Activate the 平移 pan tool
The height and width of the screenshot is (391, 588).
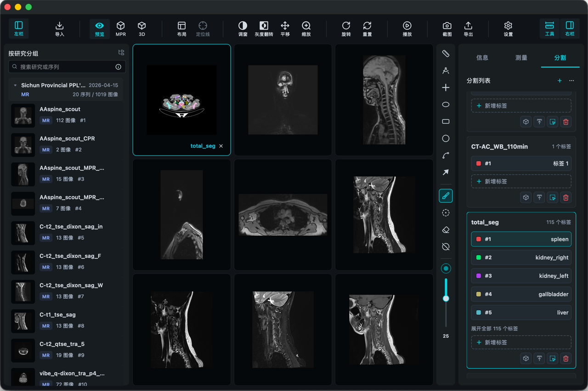point(285,28)
